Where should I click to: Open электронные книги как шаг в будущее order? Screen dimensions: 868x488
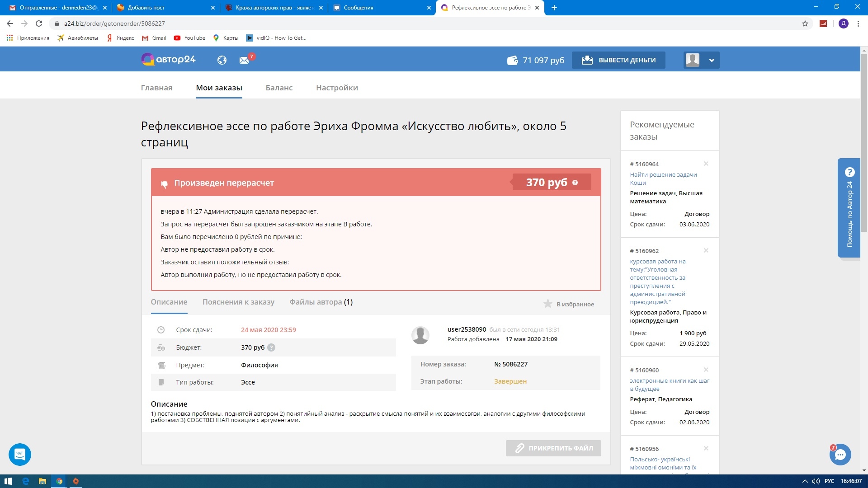click(x=670, y=385)
